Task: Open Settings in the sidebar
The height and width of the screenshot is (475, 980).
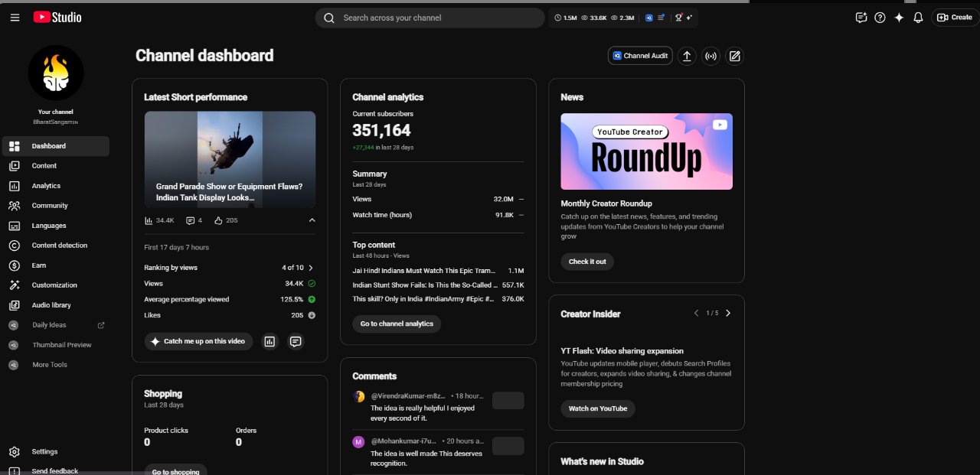Action: click(x=55, y=452)
